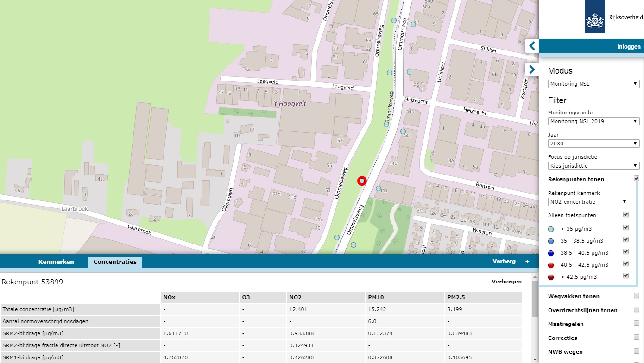The image size is (644, 363).
Task: Expand the Rekenpunt kenmerk dropdown
Action: click(588, 202)
